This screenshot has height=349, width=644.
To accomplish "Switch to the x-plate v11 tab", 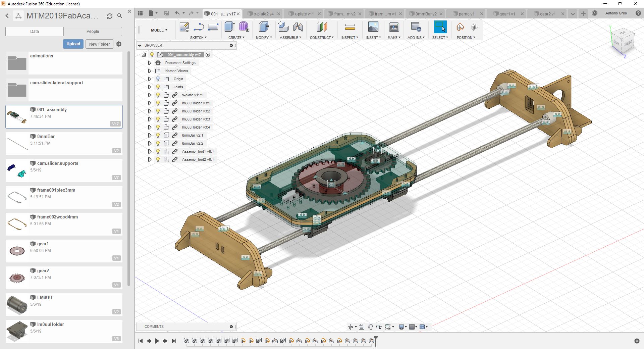I will coord(304,14).
